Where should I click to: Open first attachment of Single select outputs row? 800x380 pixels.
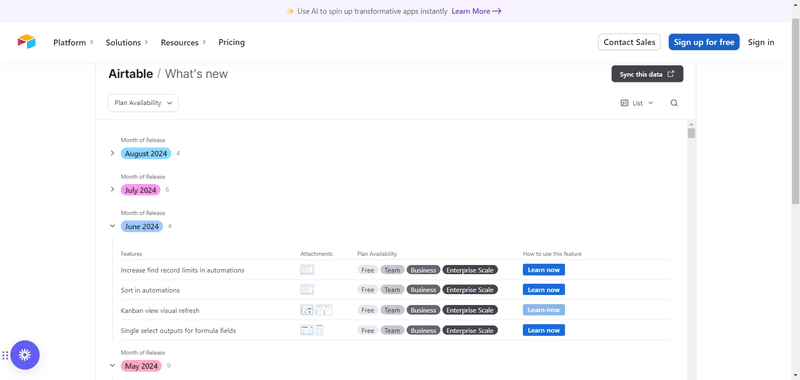[x=307, y=330]
